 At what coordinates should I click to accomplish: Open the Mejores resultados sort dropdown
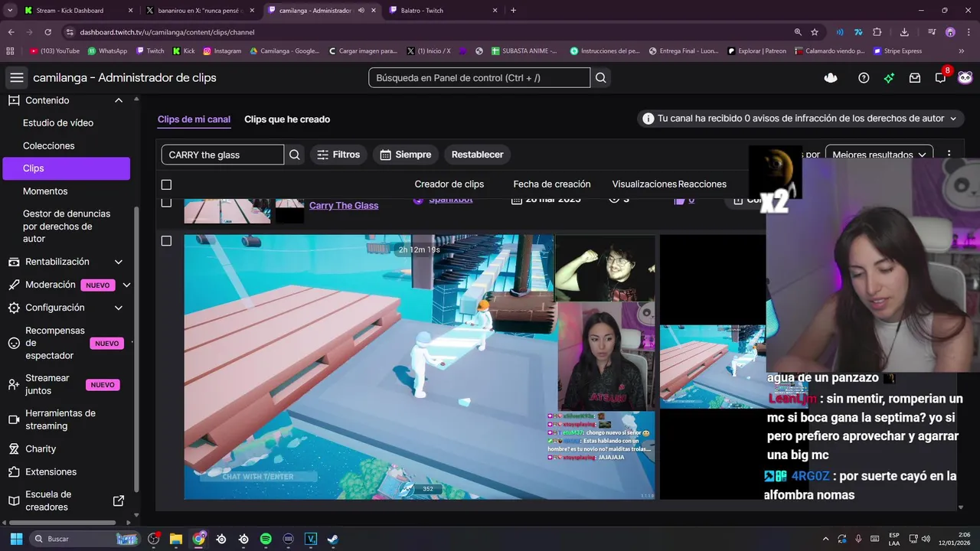[879, 155]
